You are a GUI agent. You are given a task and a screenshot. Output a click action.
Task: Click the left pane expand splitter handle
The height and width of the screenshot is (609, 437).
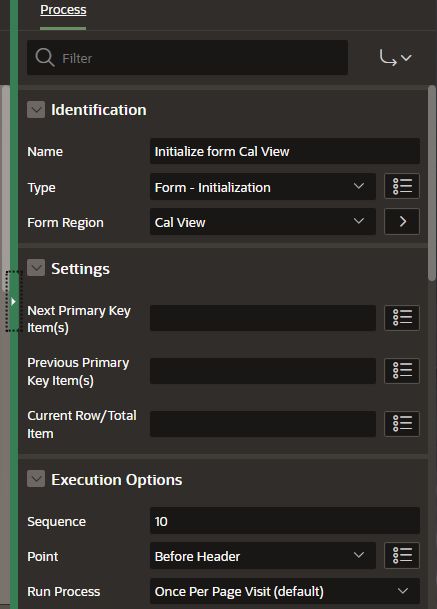(13, 301)
